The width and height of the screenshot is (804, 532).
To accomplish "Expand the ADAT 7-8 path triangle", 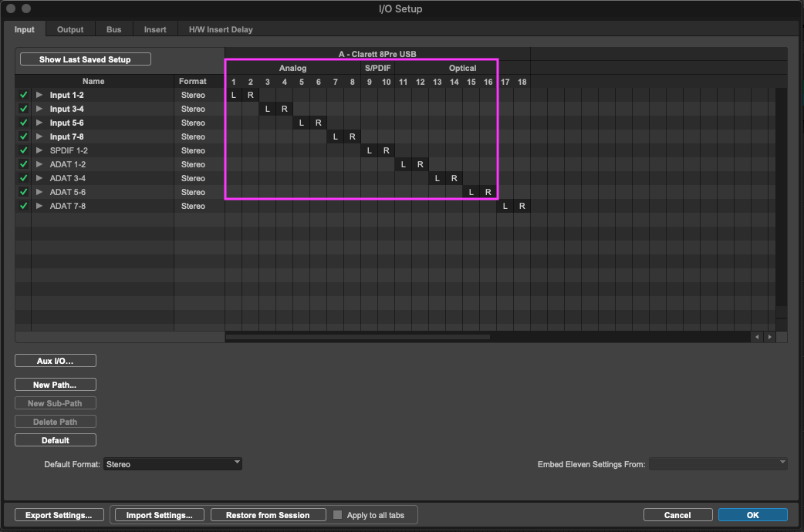I will [39, 206].
